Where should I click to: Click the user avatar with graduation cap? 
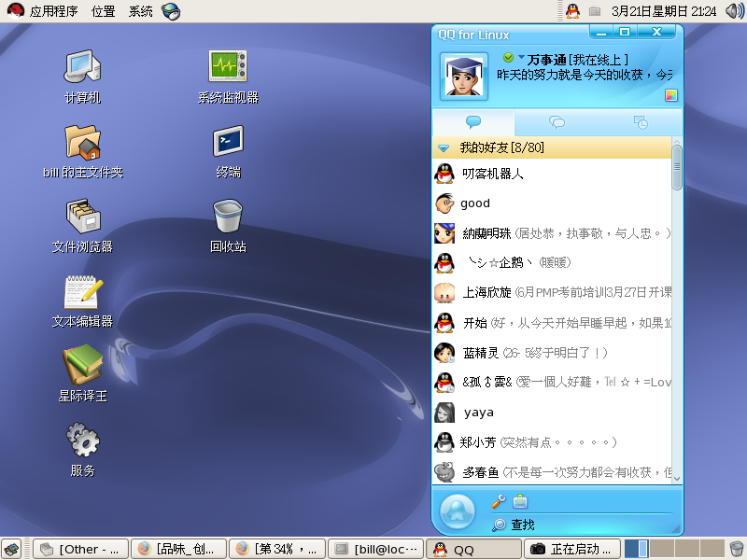point(463,77)
